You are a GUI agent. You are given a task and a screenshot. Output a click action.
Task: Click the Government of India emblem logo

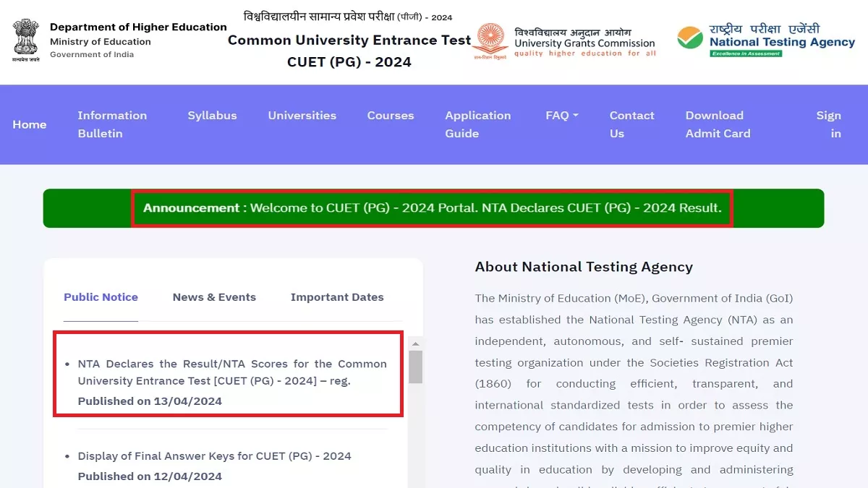(25, 40)
